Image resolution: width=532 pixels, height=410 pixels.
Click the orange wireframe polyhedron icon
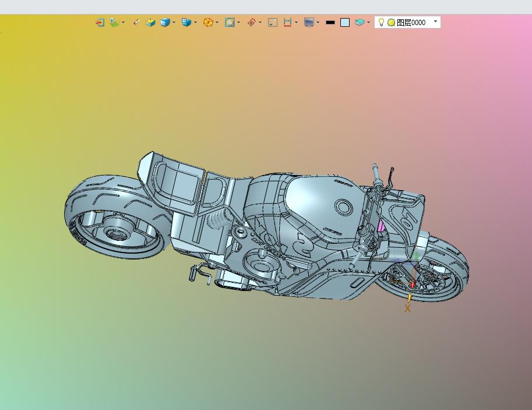tap(209, 22)
